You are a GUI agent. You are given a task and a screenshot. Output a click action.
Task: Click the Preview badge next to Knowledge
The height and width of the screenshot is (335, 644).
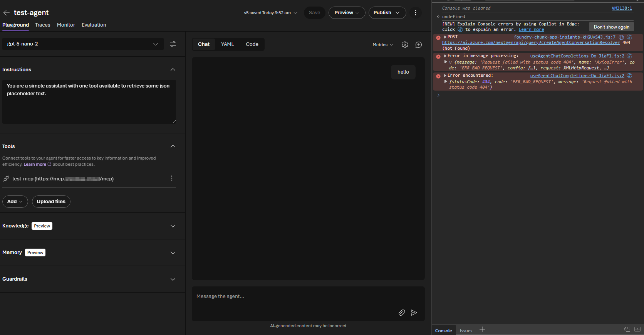click(x=42, y=226)
